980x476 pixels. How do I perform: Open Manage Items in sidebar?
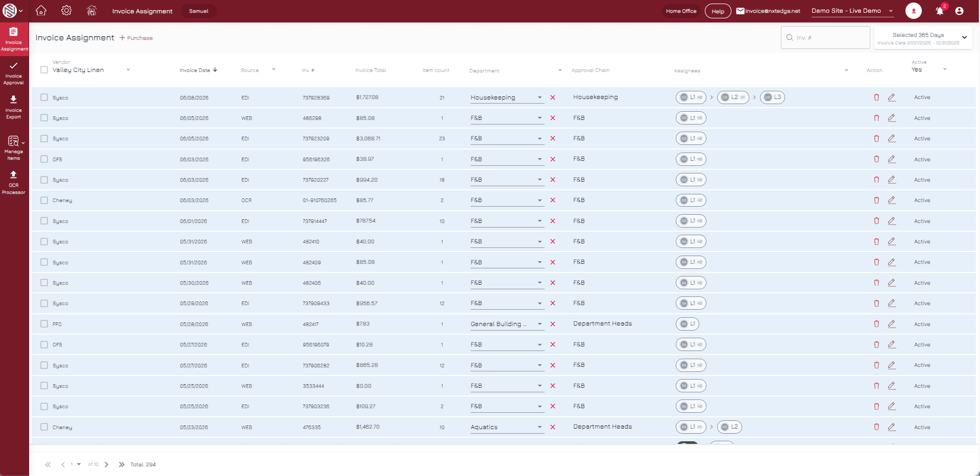click(x=14, y=148)
